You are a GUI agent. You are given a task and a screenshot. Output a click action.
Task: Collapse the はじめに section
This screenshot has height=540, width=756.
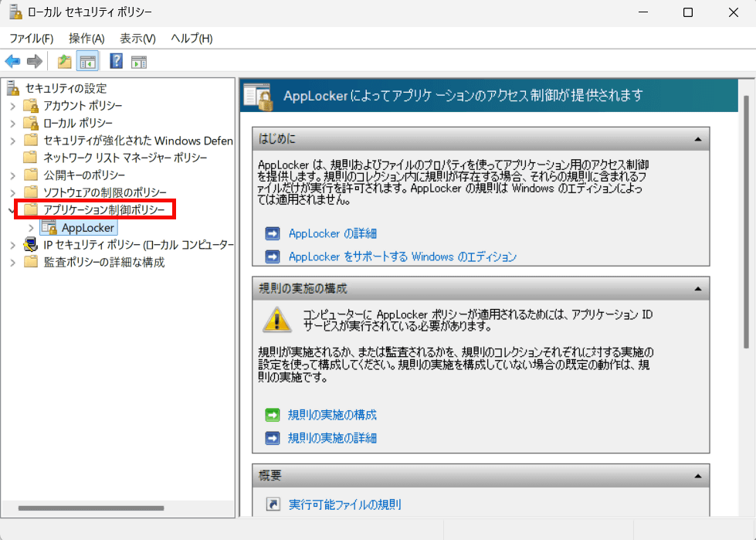(x=697, y=139)
